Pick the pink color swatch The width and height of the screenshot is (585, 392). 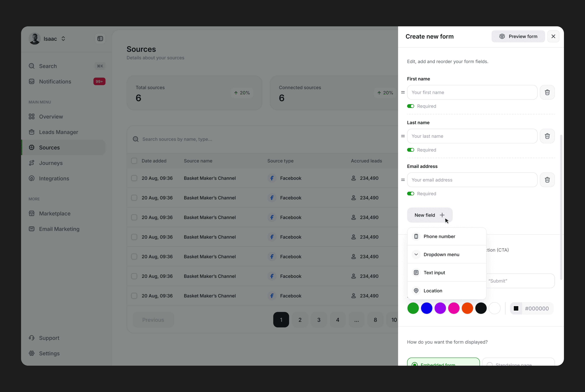(454, 308)
